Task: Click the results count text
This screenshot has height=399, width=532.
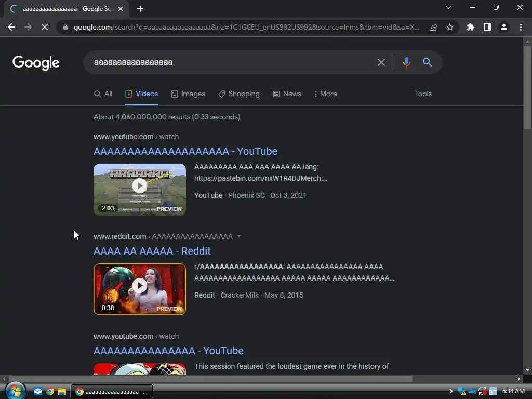Action: point(167,117)
